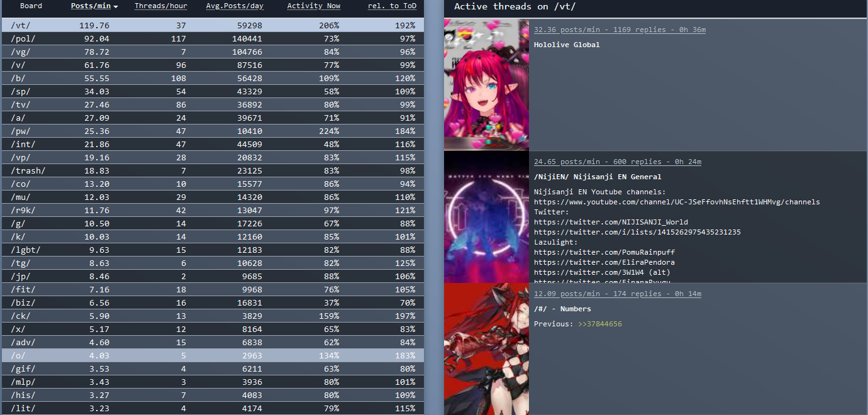Viewport: 868px width, 415px height.
Task: Select the /int/ board row
Action: point(212,144)
